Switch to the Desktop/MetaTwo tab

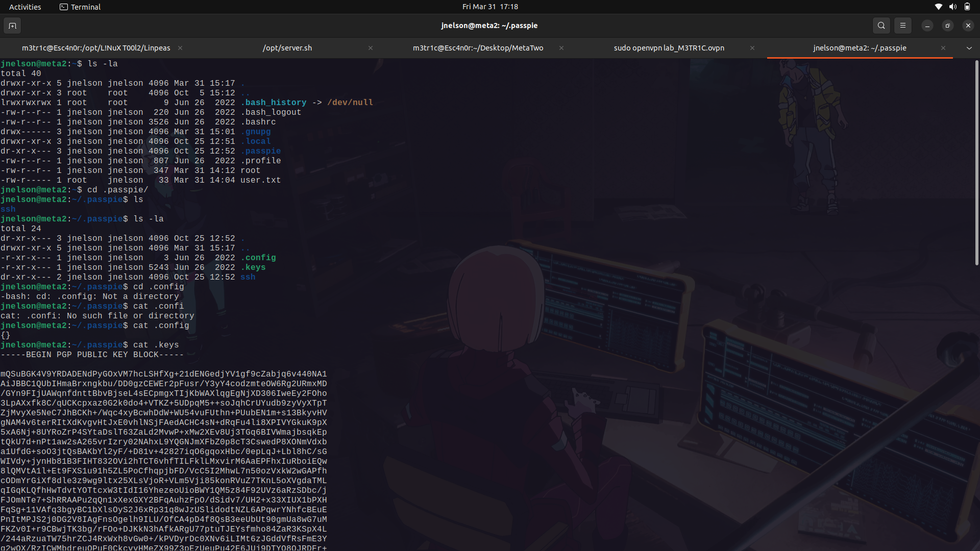(478, 48)
